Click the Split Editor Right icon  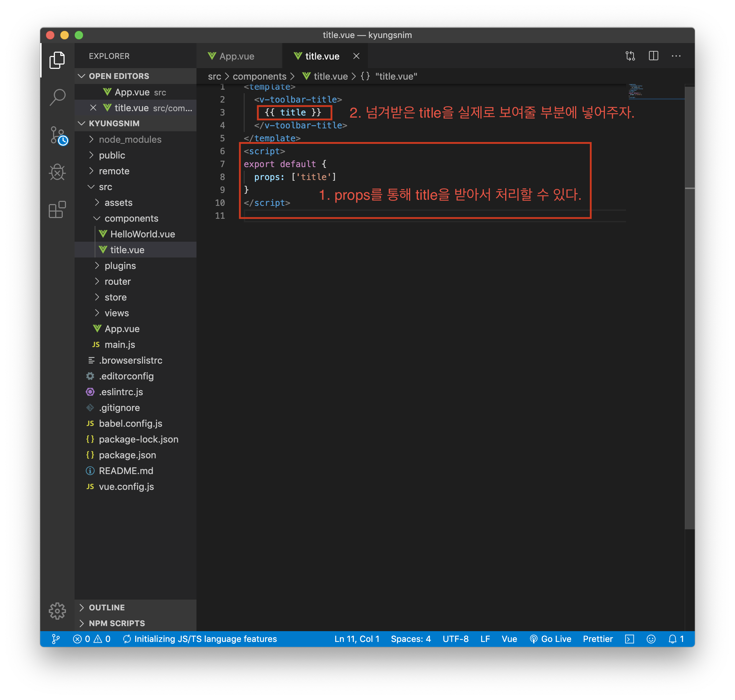coord(653,56)
